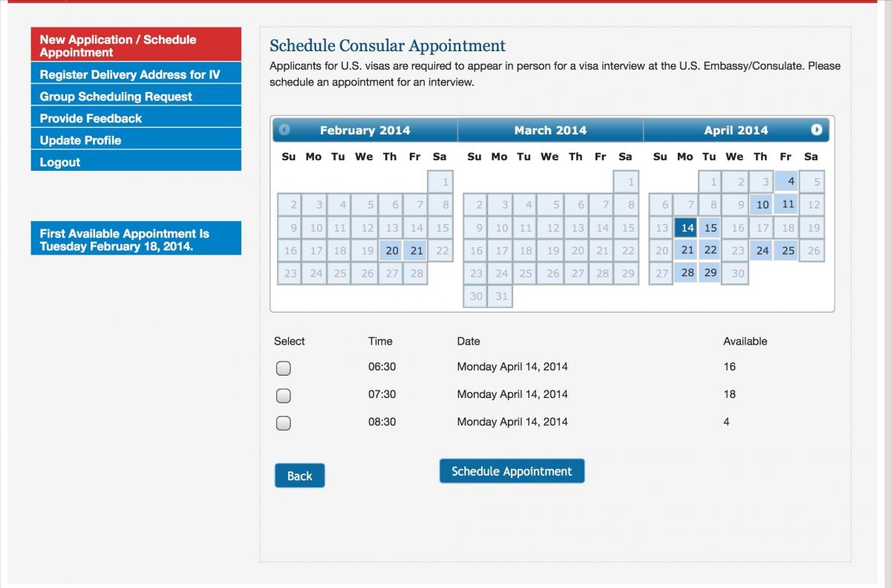Select the 06:30 appointment checkbox
891x588 pixels.
[283, 367]
